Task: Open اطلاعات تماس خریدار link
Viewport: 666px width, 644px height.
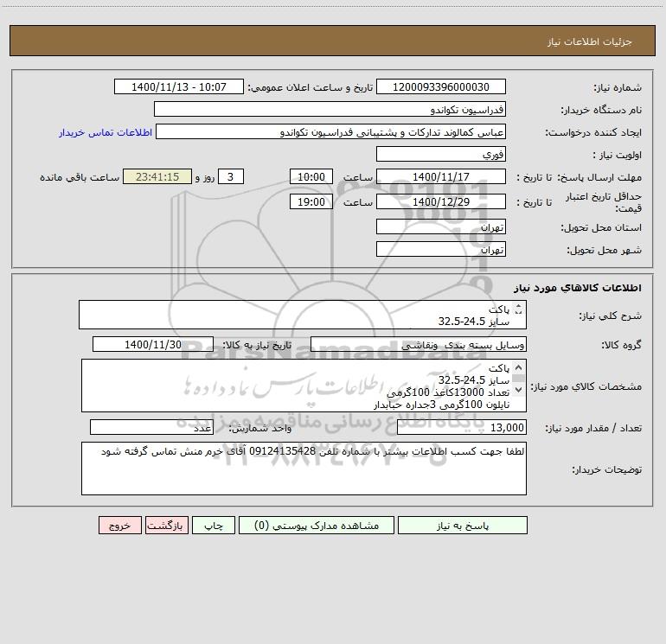Action: 106,132
